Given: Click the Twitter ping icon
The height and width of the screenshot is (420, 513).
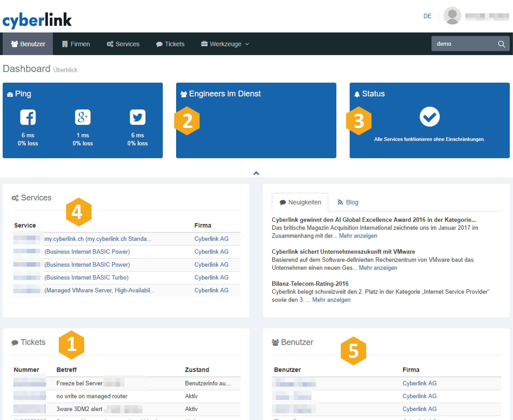Looking at the screenshot, I should click(138, 117).
